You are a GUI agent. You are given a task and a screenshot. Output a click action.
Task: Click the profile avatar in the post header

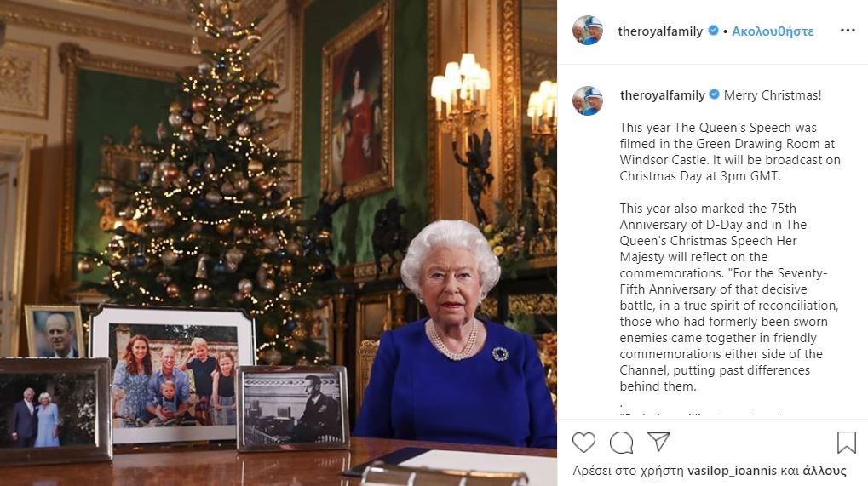coord(588,31)
